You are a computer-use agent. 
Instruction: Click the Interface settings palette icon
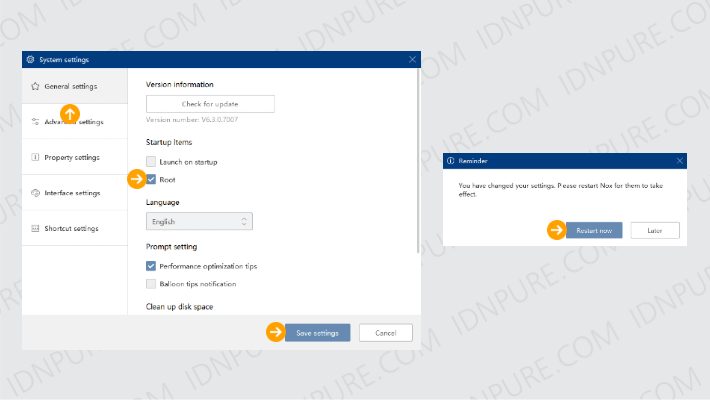(35, 193)
